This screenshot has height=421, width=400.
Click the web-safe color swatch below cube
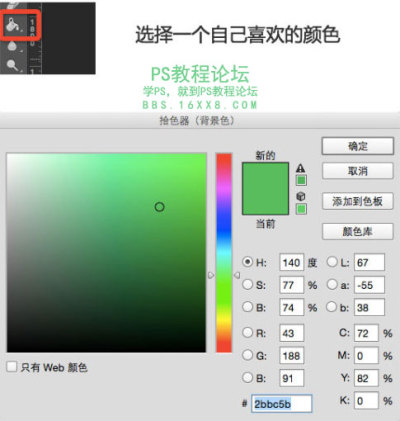pos(301,209)
